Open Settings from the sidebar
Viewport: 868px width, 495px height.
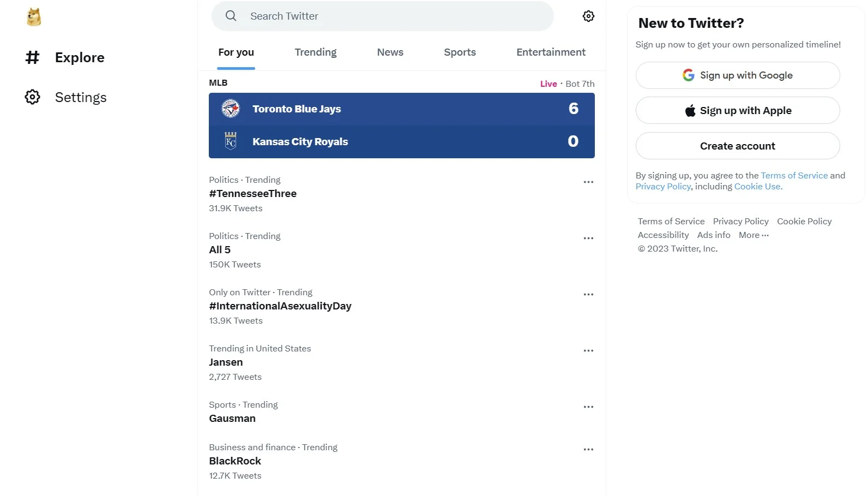[66, 97]
